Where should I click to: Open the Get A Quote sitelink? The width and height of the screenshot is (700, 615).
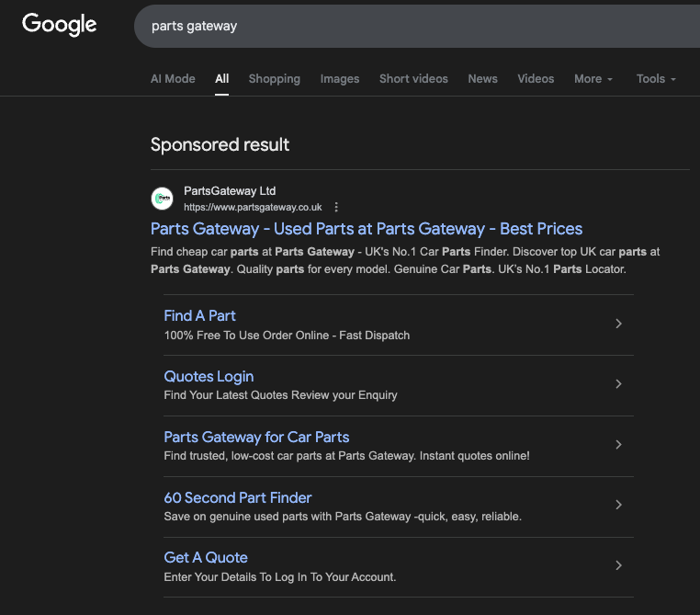[206, 558]
